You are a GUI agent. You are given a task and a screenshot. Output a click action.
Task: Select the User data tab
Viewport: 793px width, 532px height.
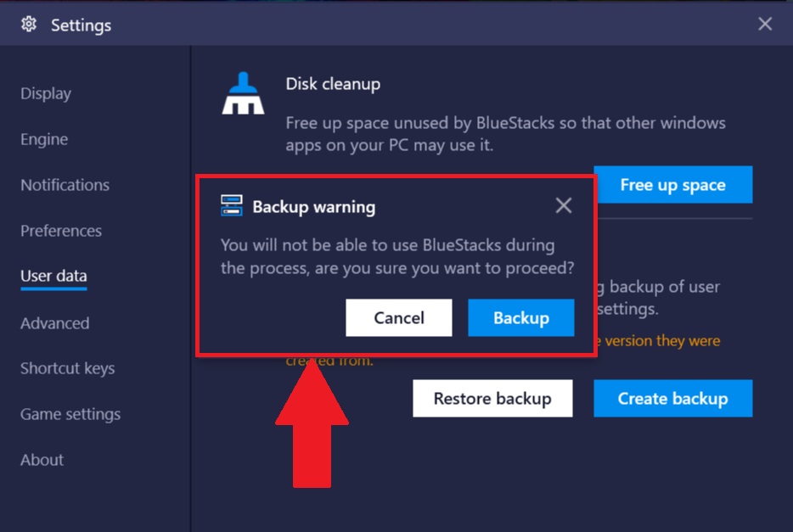pyautogui.click(x=53, y=276)
